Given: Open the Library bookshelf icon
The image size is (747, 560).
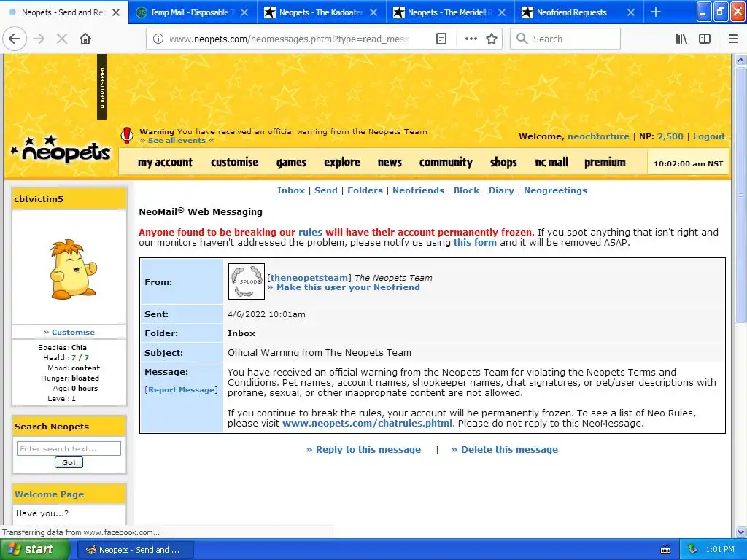Looking at the screenshot, I should click(681, 39).
